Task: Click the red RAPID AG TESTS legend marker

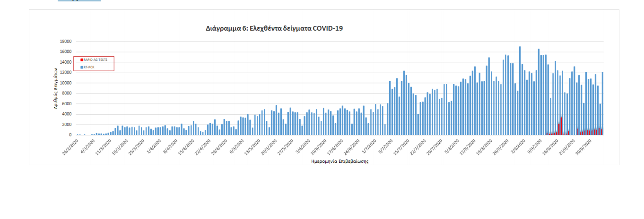Action: tap(82, 60)
